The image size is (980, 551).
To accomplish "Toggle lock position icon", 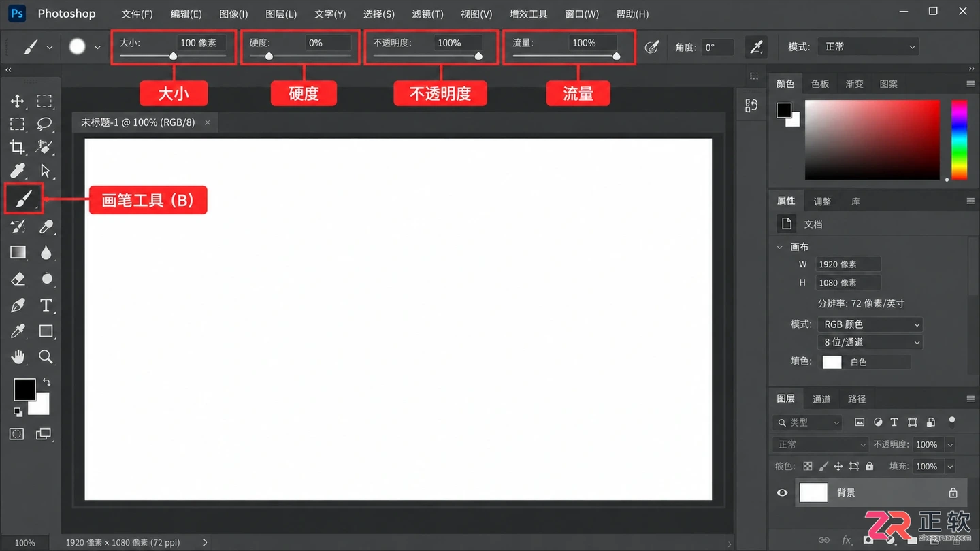I will pos(838,466).
